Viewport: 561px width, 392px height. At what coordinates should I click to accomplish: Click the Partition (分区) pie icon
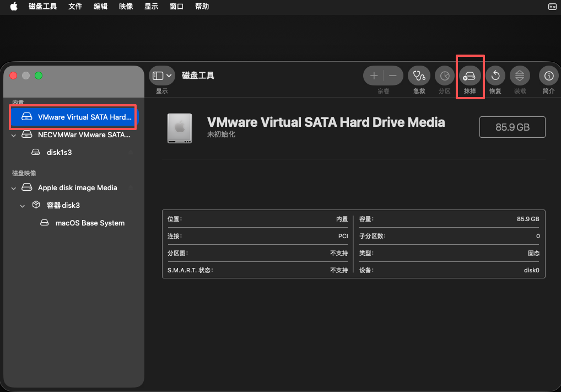tap(444, 76)
